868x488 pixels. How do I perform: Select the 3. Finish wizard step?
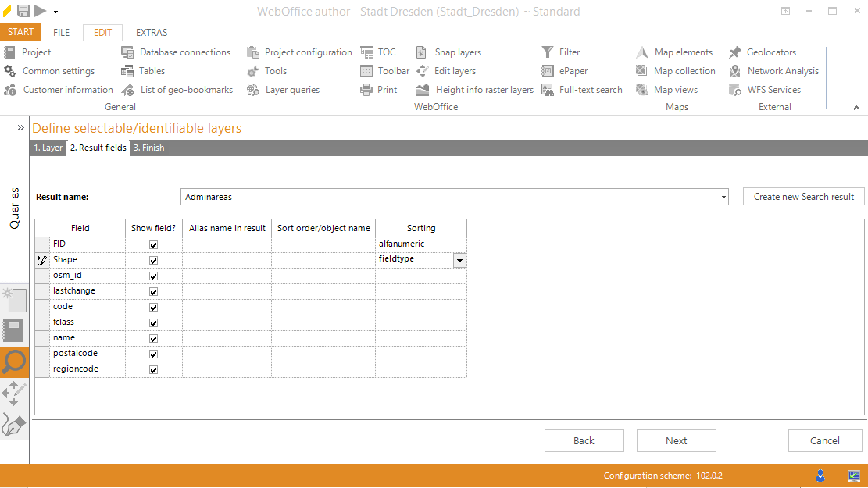[148, 147]
